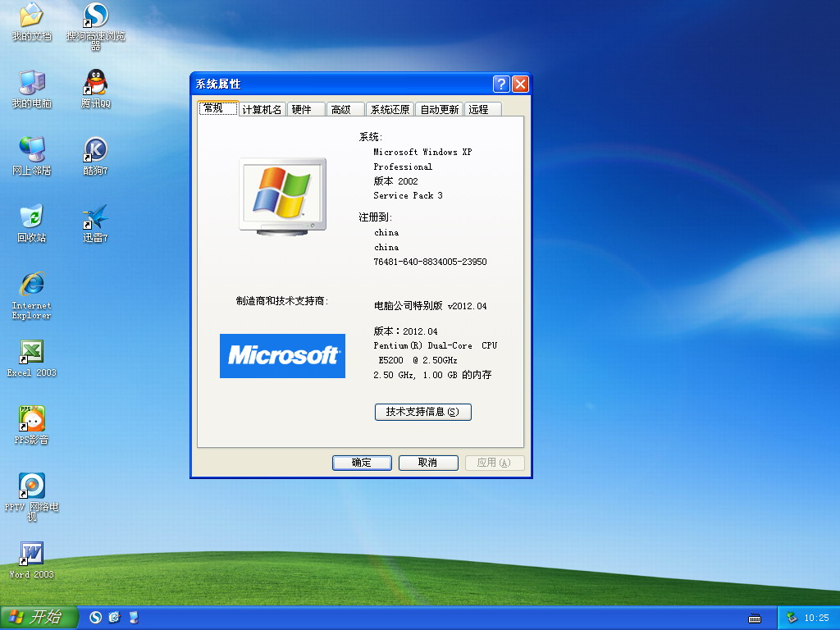Open the 我的文档 desktop folder icon
The width and height of the screenshot is (840, 630).
(x=31, y=16)
